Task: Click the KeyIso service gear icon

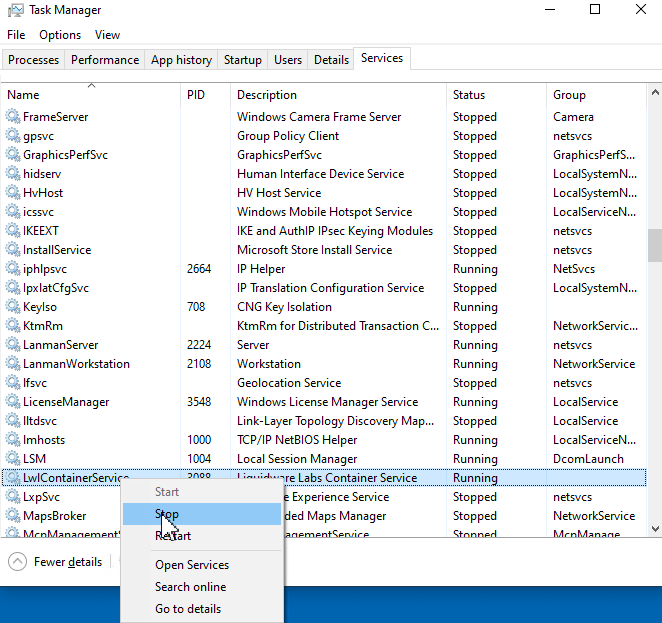Action: click(13, 306)
